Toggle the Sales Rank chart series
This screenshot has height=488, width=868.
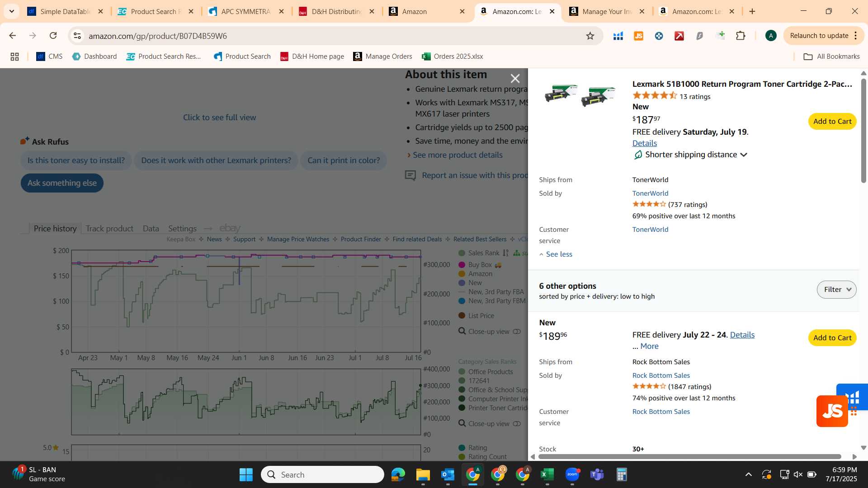coord(484,253)
